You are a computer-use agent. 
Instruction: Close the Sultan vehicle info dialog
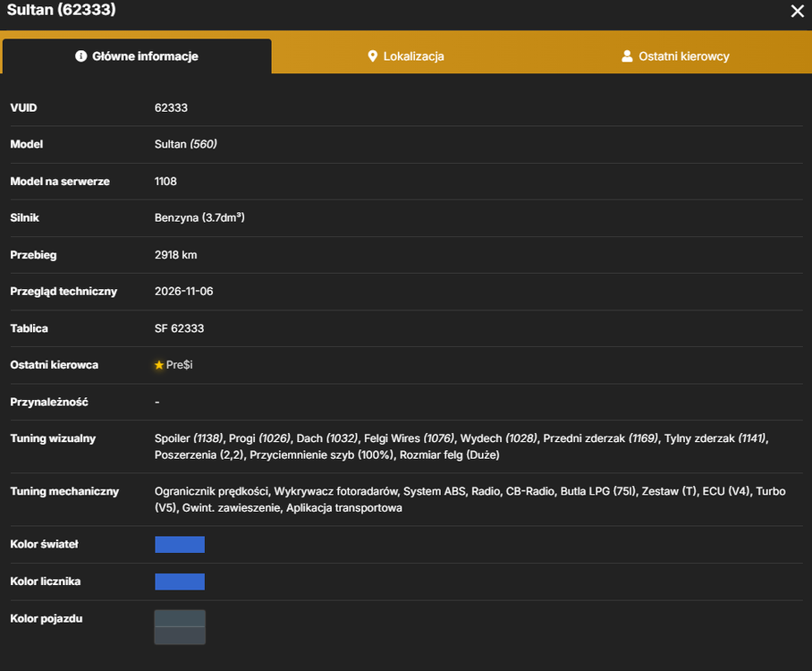point(797,11)
